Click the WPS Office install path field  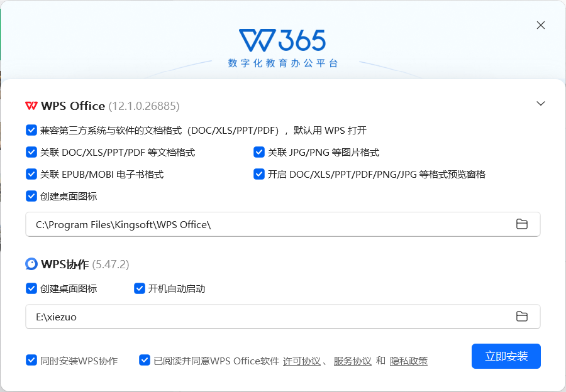coord(282,224)
